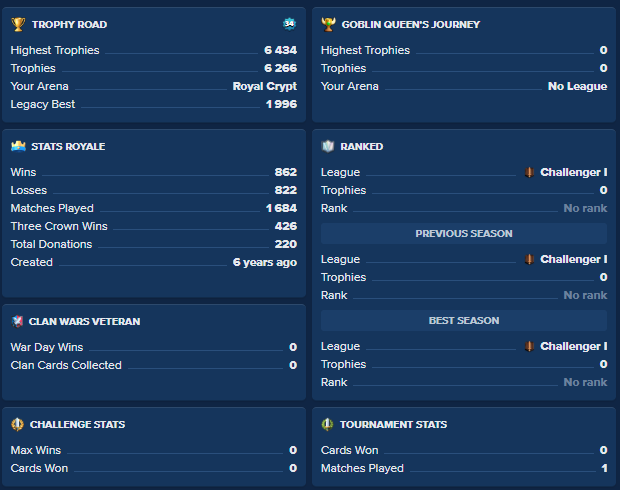Screen dimensions: 620x490
Task: Click the STATS ROYALE heading
Action: (x=68, y=147)
